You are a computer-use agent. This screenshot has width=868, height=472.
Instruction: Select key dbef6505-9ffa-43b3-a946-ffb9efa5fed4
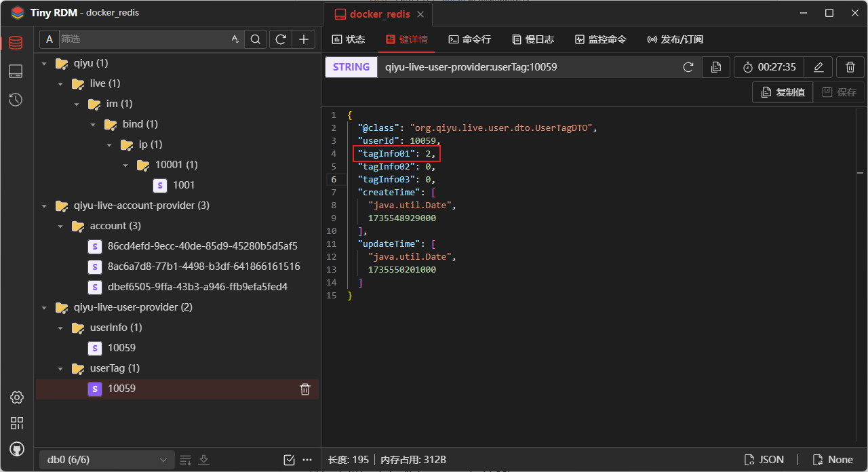click(197, 287)
